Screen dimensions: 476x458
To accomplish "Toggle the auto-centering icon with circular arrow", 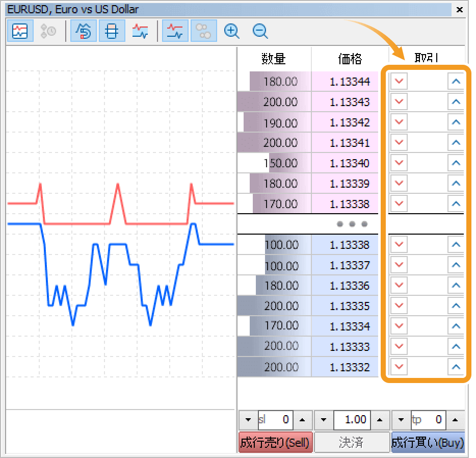I will (84, 31).
